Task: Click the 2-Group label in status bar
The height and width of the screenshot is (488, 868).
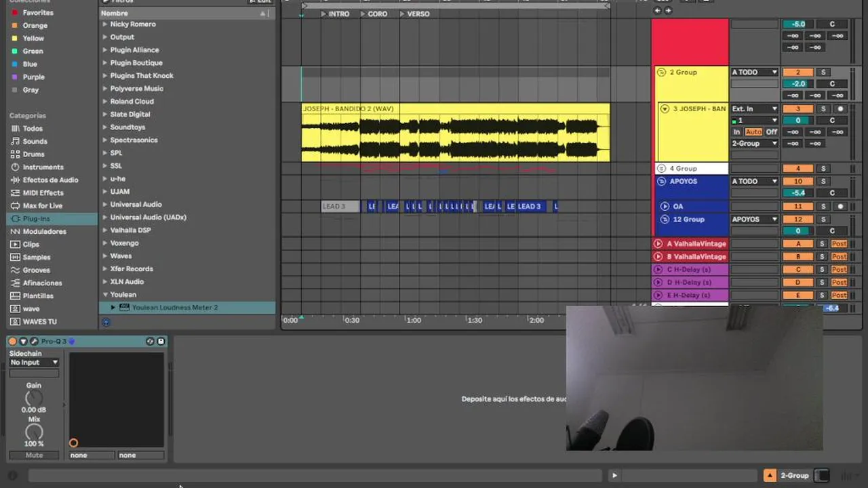Action: click(794, 476)
